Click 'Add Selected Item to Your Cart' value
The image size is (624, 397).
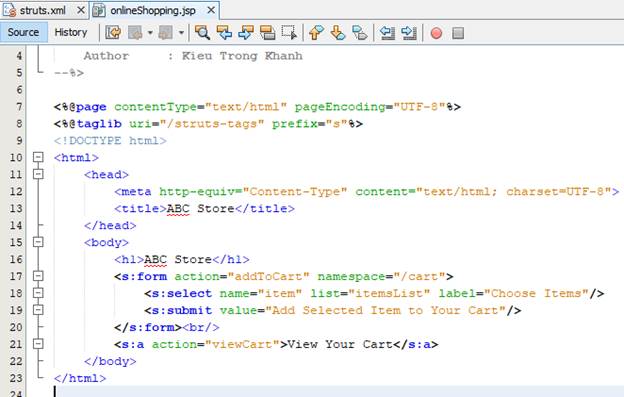tap(385, 310)
